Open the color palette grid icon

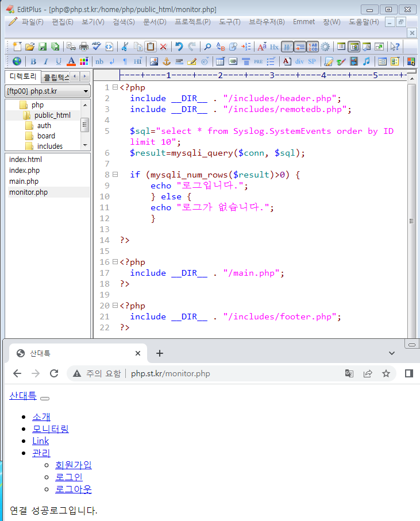84,61
